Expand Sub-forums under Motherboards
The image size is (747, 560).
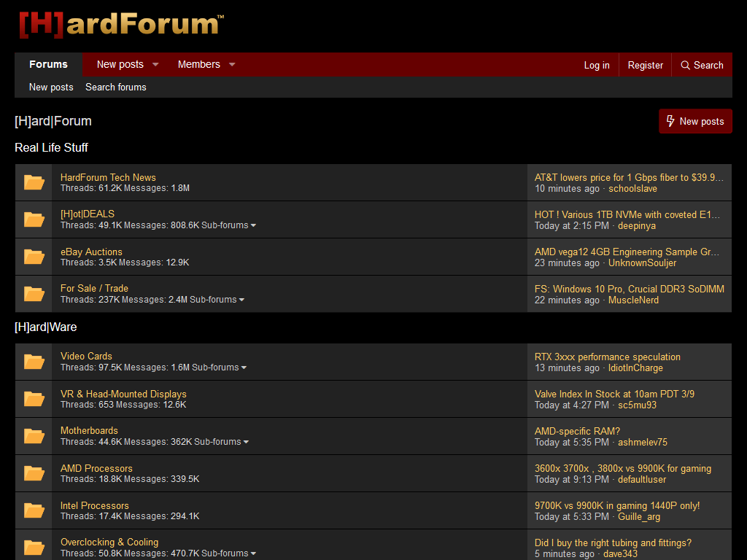point(222,442)
